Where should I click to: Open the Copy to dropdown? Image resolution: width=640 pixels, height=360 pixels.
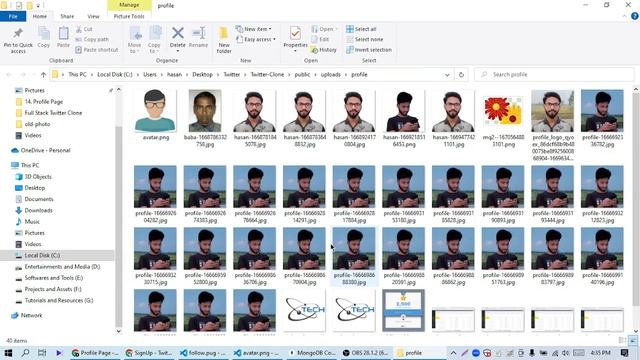click(x=154, y=40)
